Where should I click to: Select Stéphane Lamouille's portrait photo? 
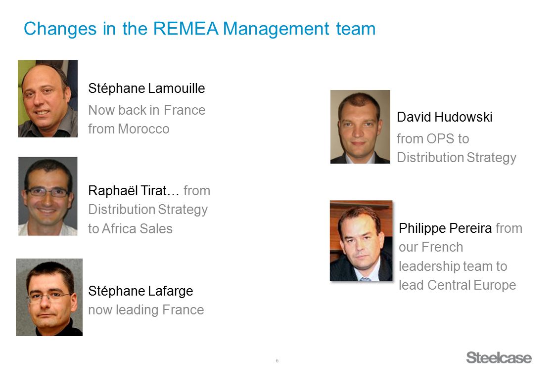tap(48, 99)
